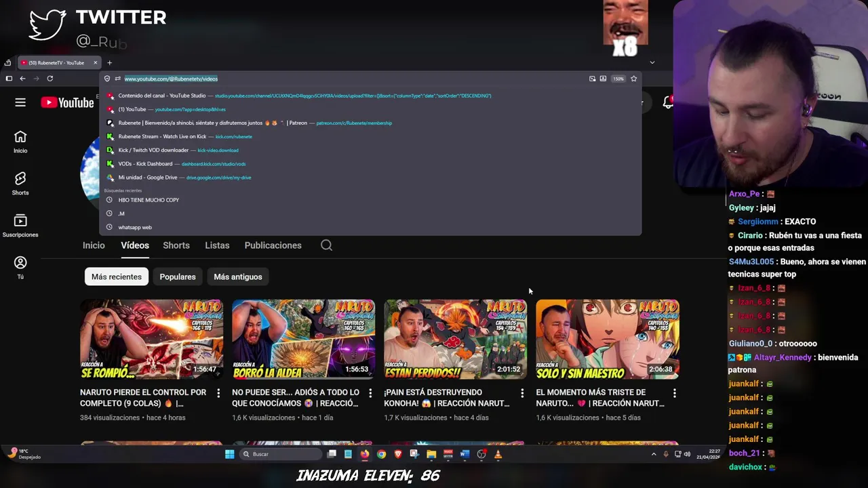This screenshot has height=488, width=868.
Task: Close the RubeneteTV YouTube tab
Action: (96, 63)
